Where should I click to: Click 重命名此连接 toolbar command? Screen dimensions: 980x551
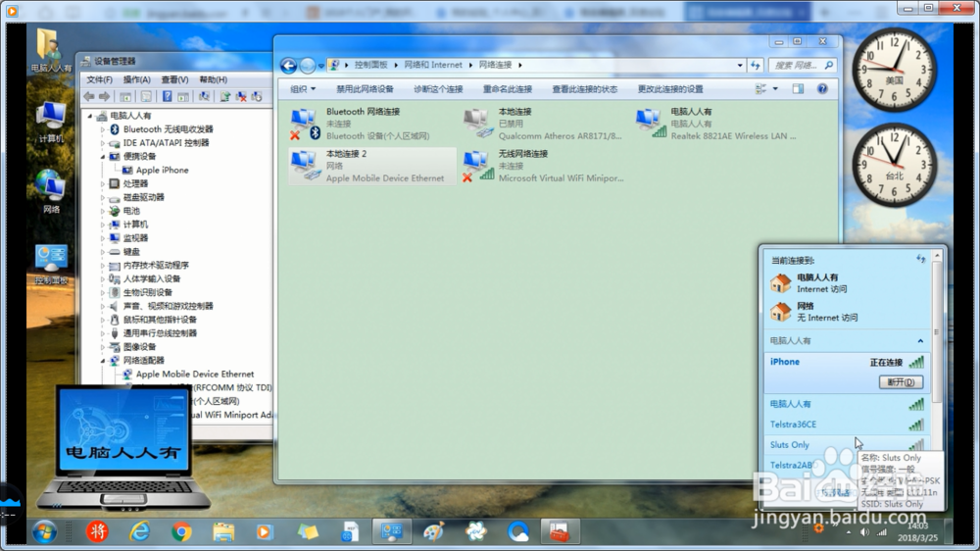point(508,89)
